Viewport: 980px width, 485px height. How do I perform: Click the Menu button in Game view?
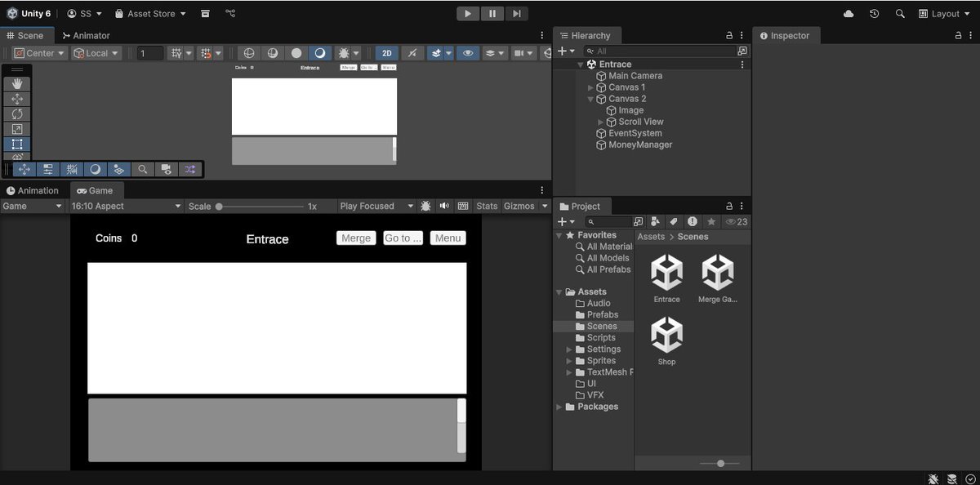tap(448, 238)
